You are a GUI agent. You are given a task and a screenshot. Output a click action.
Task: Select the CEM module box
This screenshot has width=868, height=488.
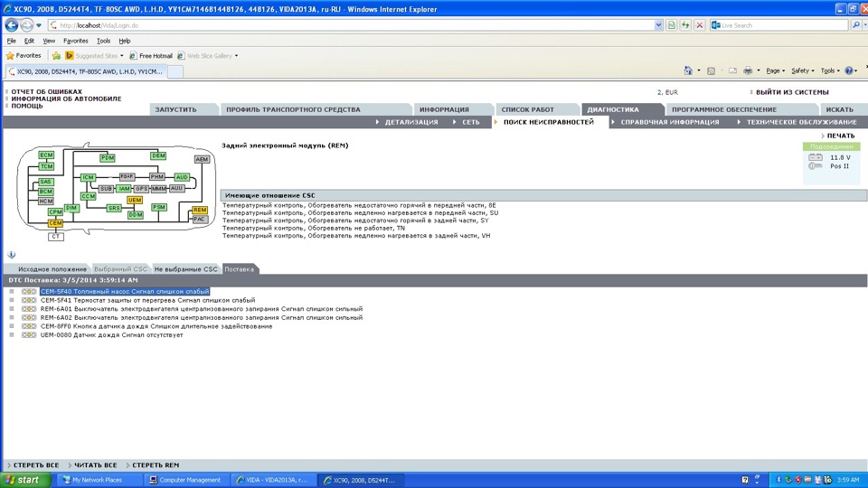55,223
